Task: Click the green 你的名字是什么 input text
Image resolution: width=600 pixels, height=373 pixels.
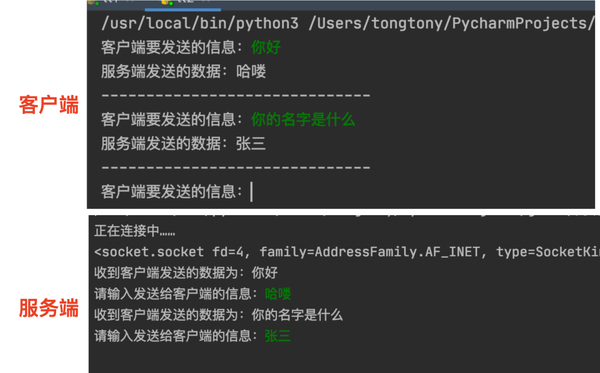Action: pos(303,119)
